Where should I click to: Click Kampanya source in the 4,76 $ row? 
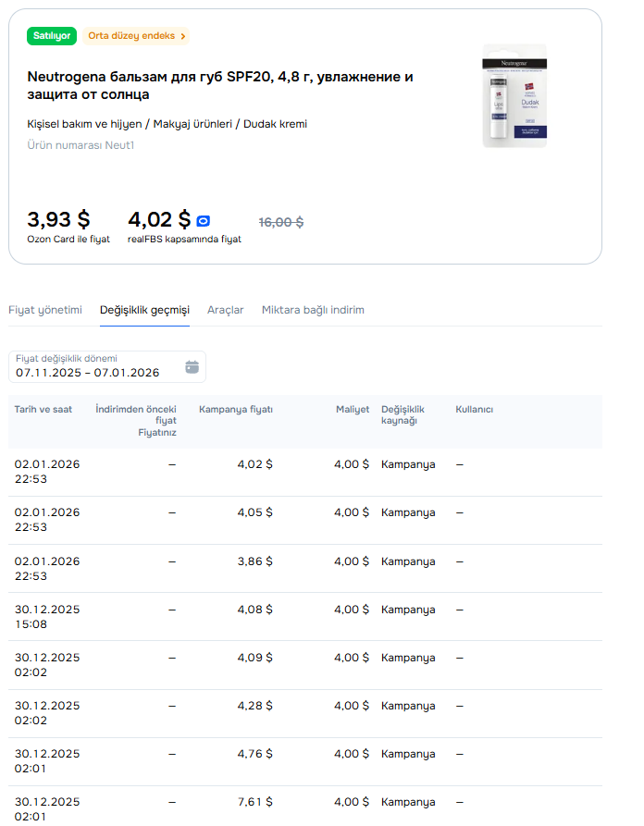408,754
